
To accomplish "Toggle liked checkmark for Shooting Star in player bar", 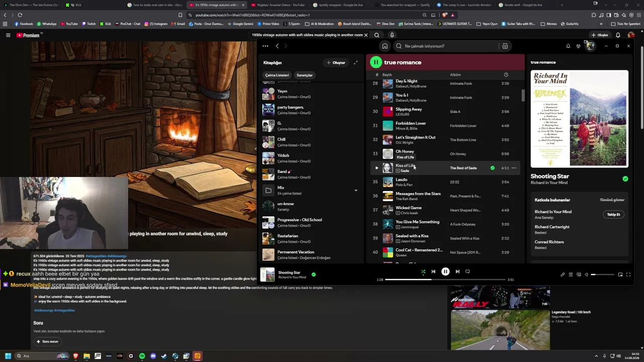I will (313, 275).
